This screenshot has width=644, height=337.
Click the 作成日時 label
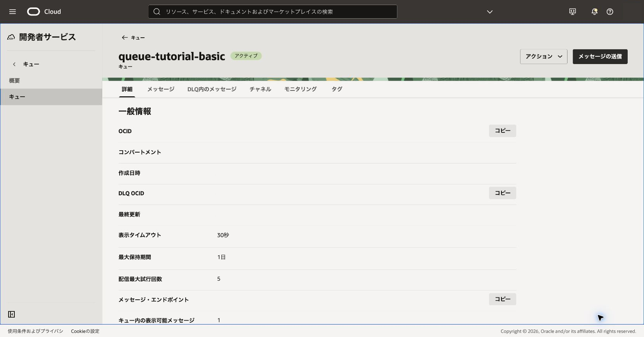pyautogui.click(x=129, y=173)
